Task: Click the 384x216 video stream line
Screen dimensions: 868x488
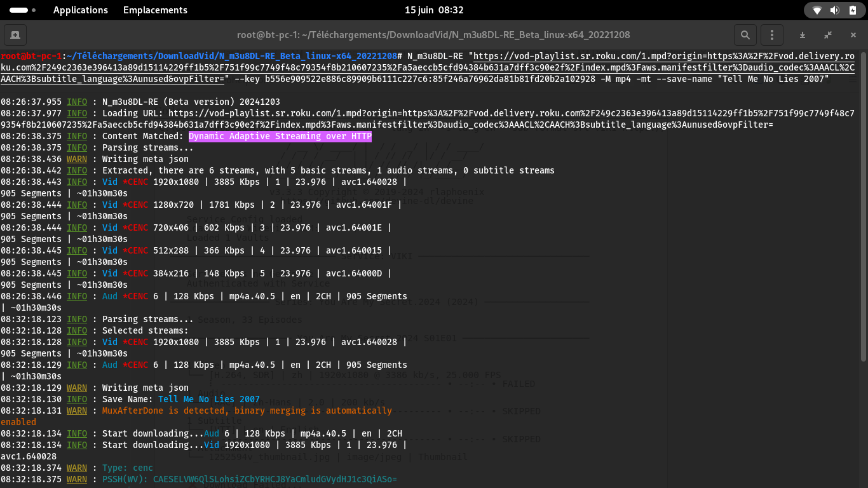Action: pyautogui.click(x=196, y=273)
